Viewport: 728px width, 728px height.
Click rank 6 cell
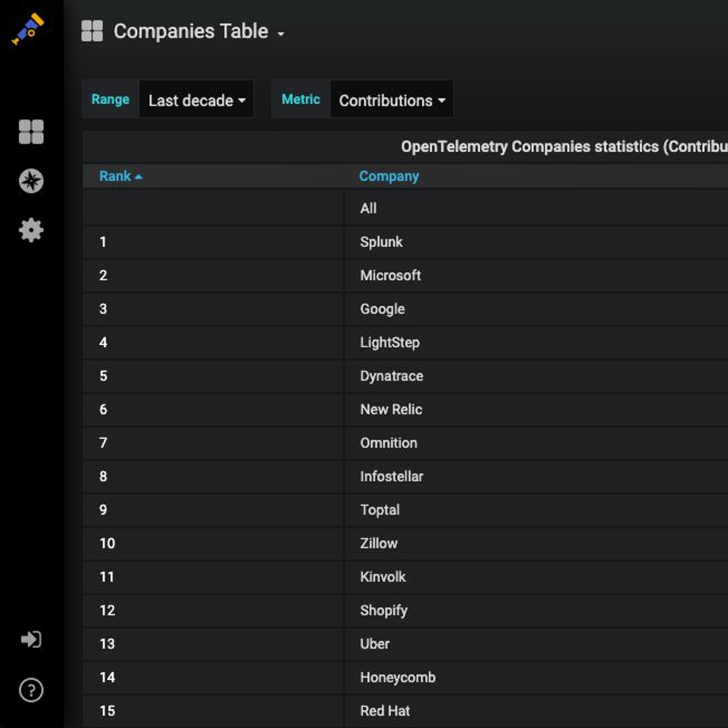pyautogui.click(x=213, y=410)
